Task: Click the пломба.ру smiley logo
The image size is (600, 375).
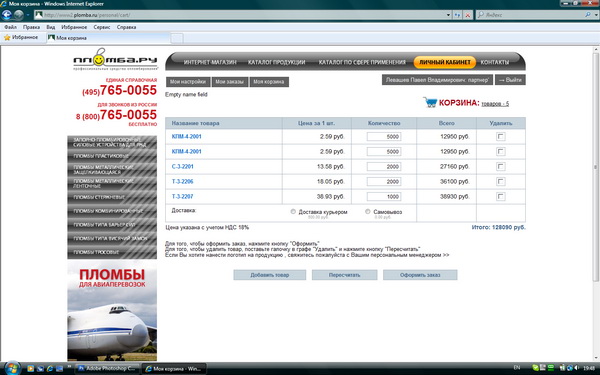Action: coord(115,60)
